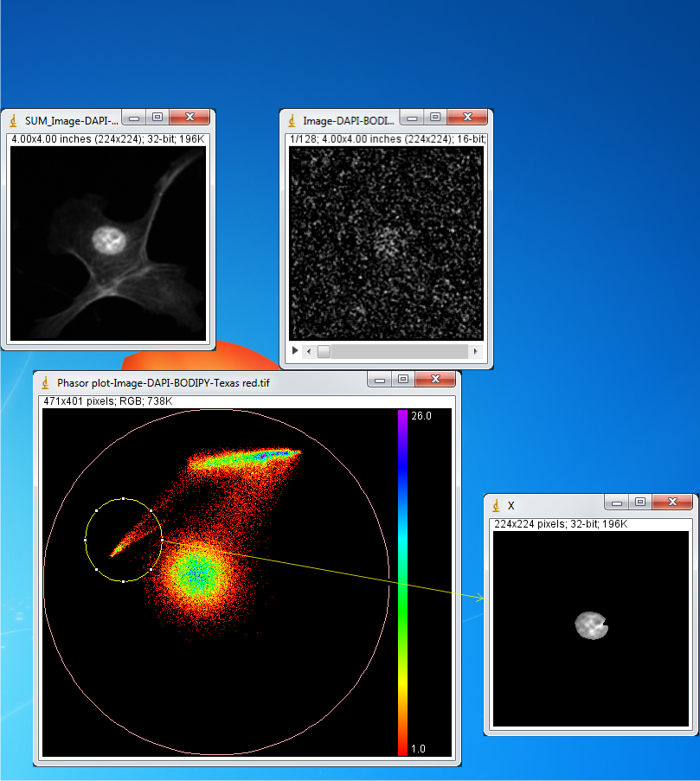
Task: Click the 26.0 label on the color scale
Action: (421, 416)
